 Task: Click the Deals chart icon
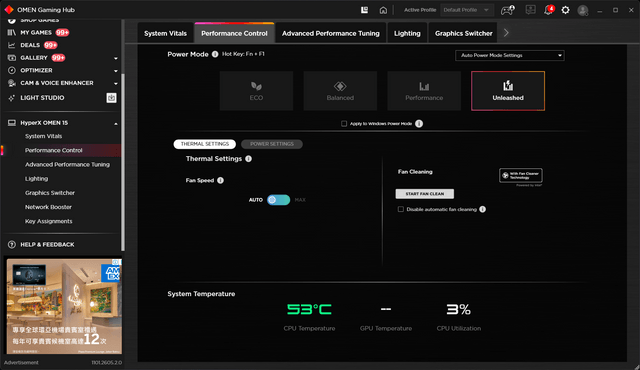(x=12, y=45)
